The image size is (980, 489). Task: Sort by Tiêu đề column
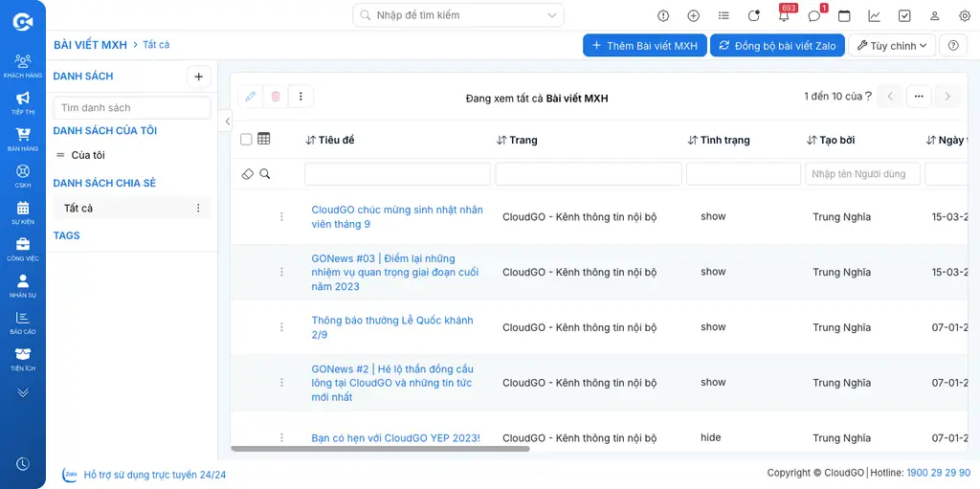(330, 140)
